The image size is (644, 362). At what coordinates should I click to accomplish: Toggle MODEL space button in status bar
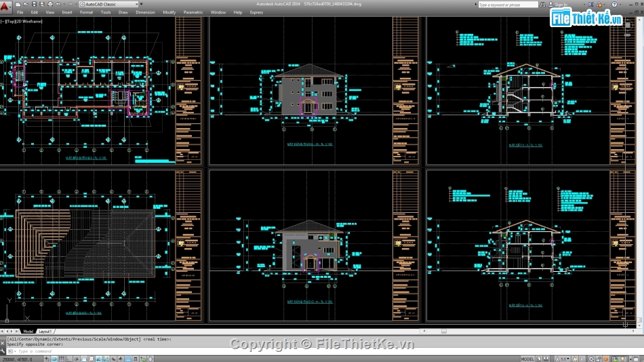(x=527, y=359)
